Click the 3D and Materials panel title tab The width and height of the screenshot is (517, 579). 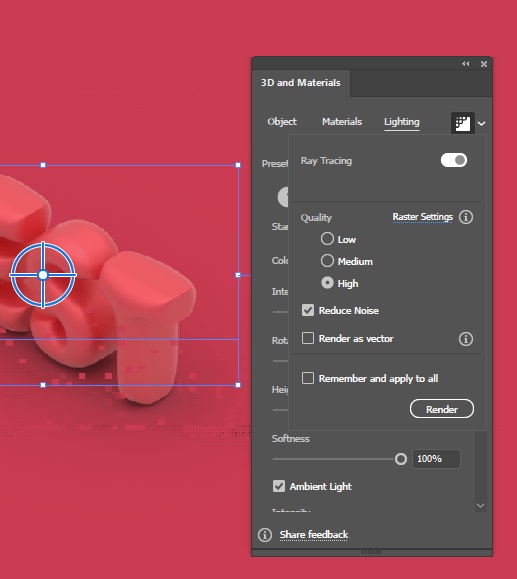click(301, 83)
